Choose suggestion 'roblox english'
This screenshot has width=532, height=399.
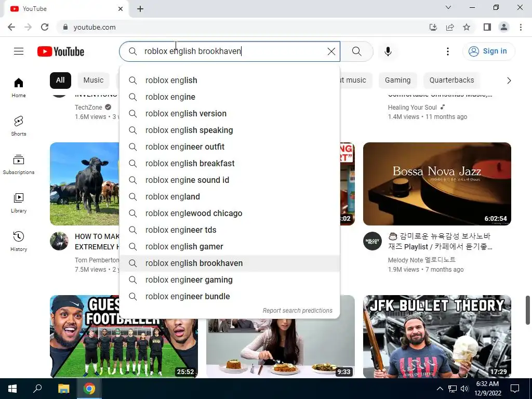pos(230,81)
